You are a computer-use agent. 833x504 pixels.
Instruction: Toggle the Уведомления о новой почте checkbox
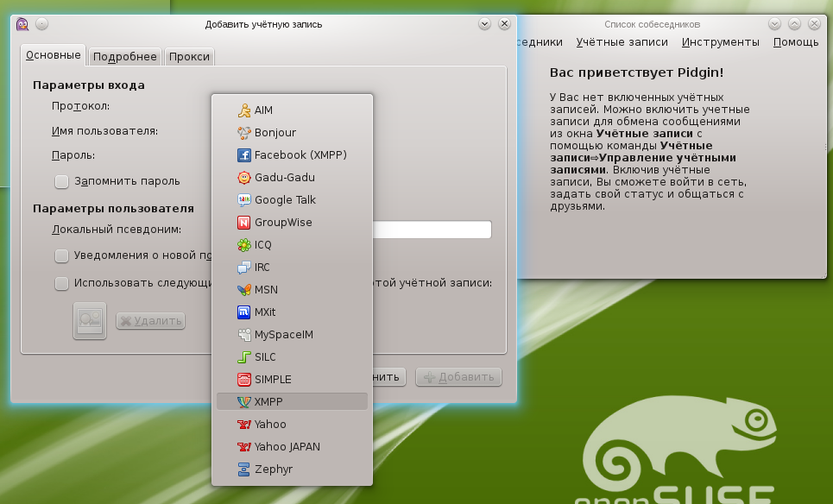(x=61, y=256)
